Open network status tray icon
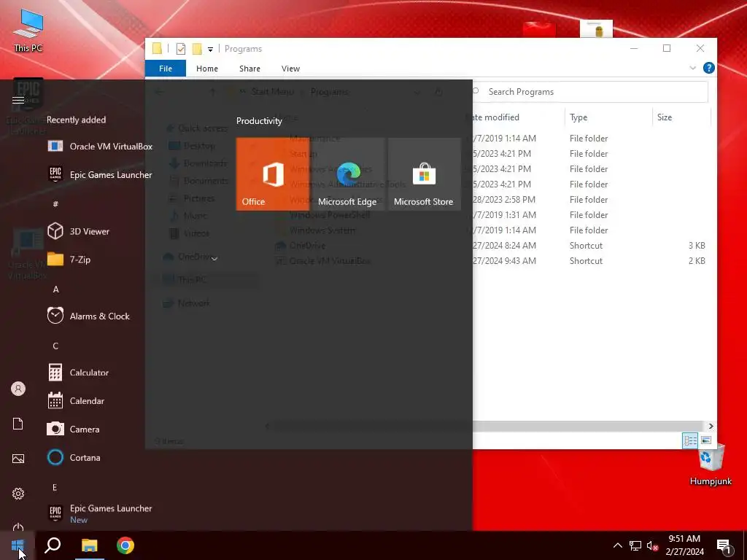This screenshot has width=747, height=560. coord(635,545)
